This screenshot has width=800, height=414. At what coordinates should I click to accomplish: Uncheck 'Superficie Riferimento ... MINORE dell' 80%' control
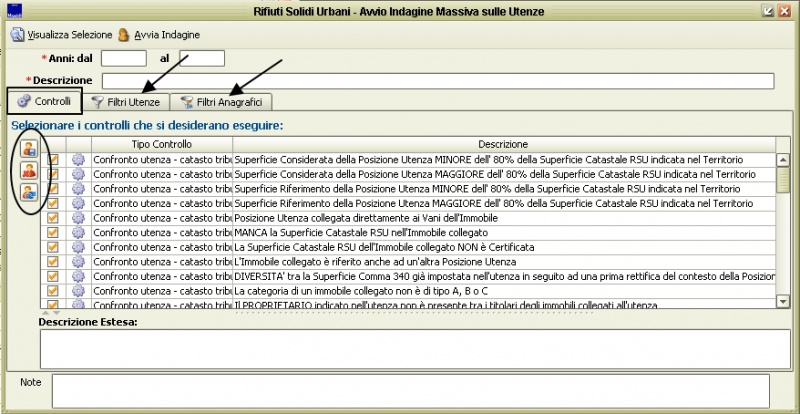point(53,189)
